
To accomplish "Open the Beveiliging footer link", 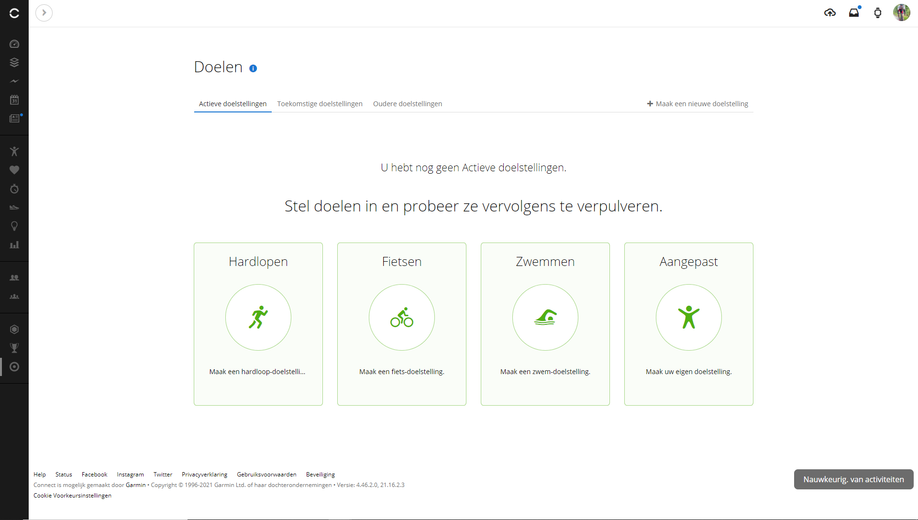I will pos(320,475).
